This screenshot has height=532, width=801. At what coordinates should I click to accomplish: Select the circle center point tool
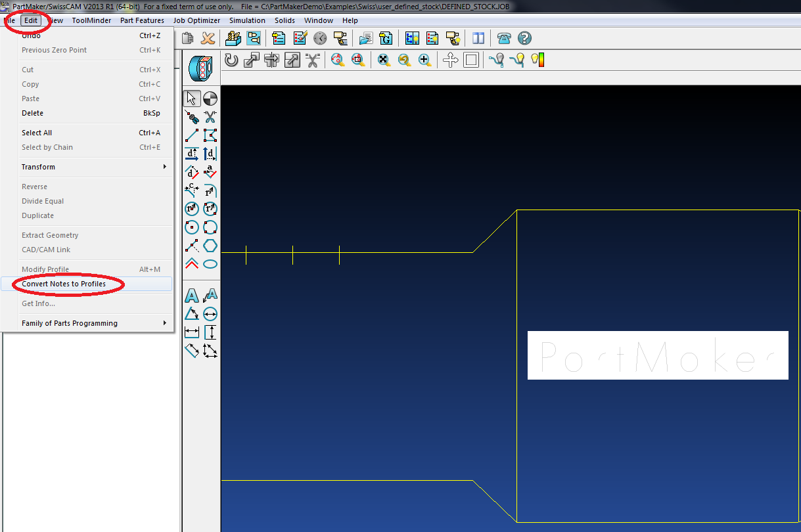[x=192, y=227]
